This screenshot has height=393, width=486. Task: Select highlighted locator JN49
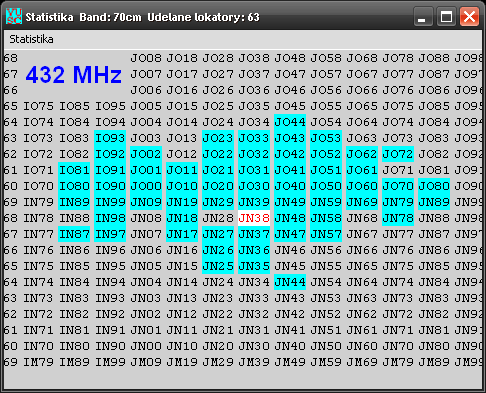[x=290, y=202]
